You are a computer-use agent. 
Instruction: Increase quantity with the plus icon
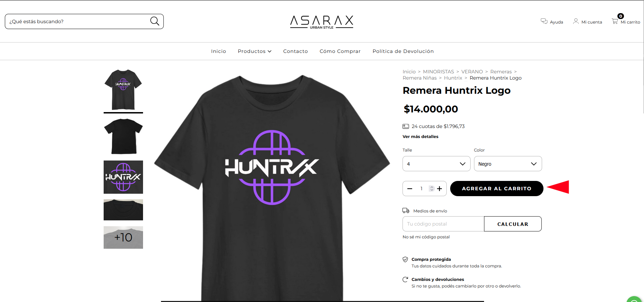(439, 189)
